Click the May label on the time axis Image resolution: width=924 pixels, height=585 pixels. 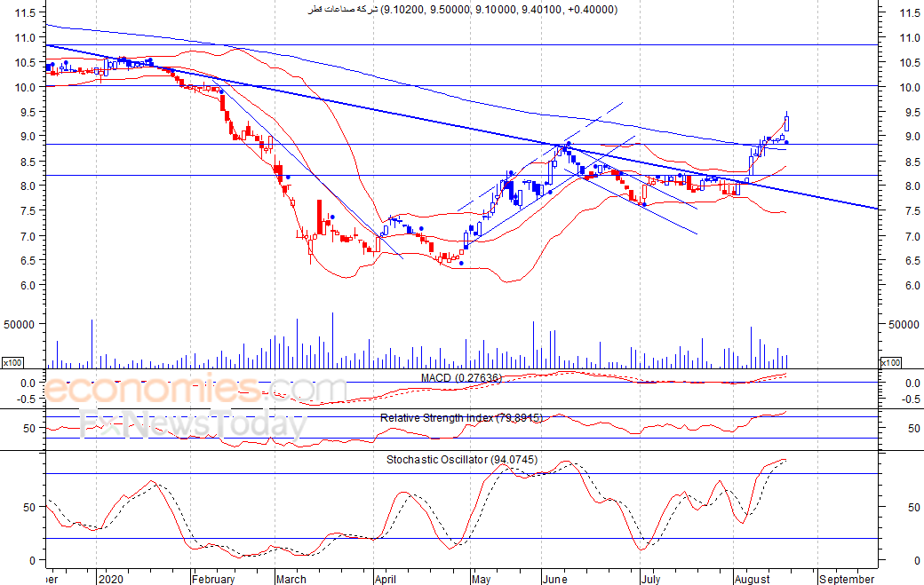tap(481, 579)
